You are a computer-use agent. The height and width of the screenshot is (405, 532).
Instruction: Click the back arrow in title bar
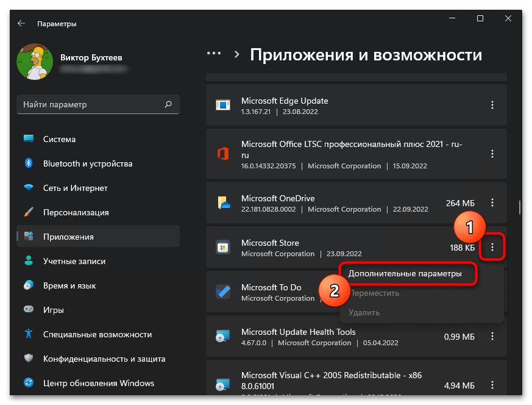click(21, 23)
